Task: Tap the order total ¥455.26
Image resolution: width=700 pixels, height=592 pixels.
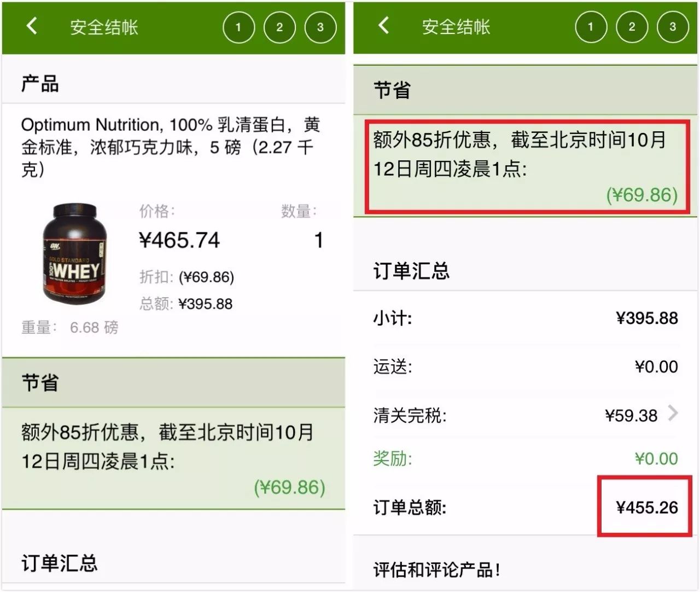Action: pyautogui.click(x=646, y=507)
